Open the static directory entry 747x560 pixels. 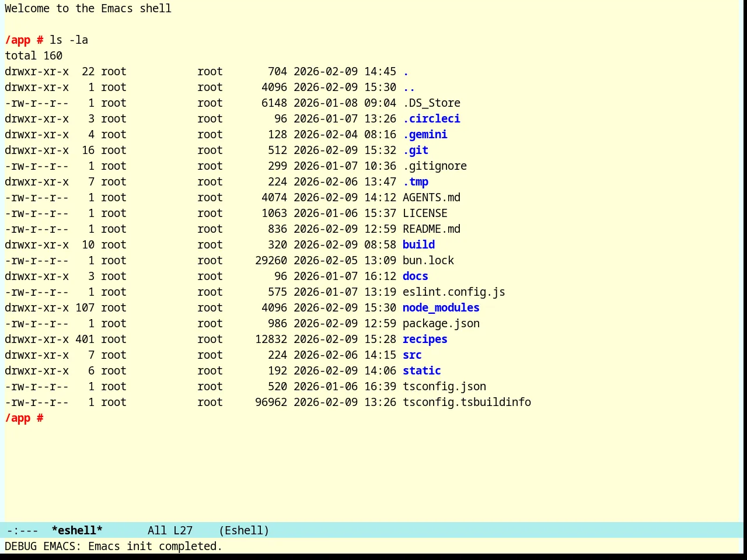coord(422,371)
